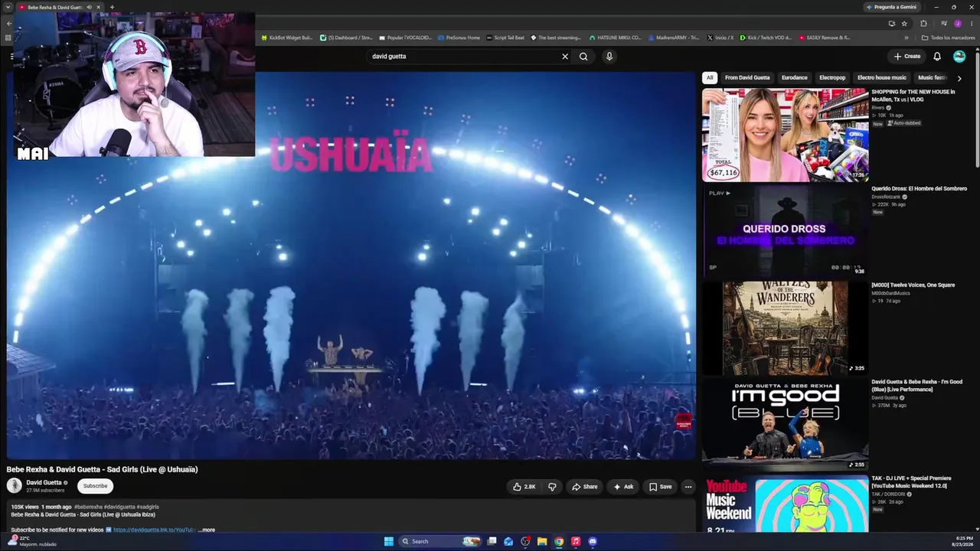Open the screen cast icon in Chrome toolbar
The width and height of the screenshot is (980, 551).
[891, 24]
